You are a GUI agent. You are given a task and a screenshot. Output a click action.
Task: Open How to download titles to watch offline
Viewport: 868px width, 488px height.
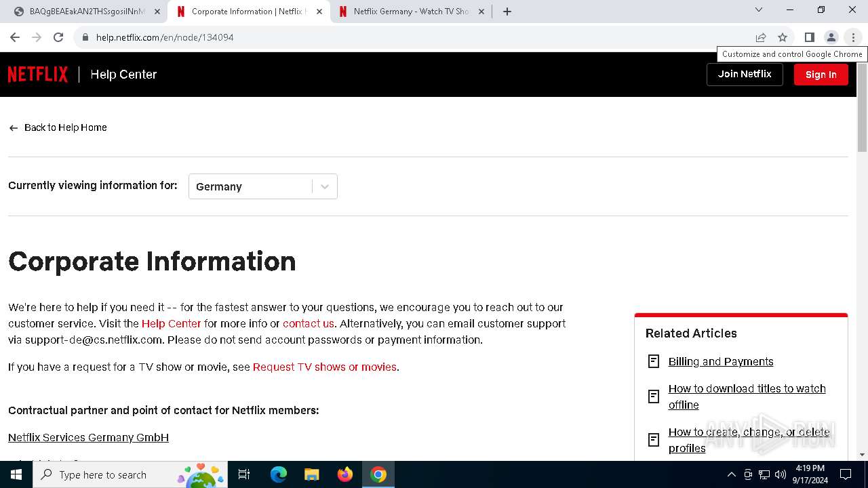[x=747, y=396]
